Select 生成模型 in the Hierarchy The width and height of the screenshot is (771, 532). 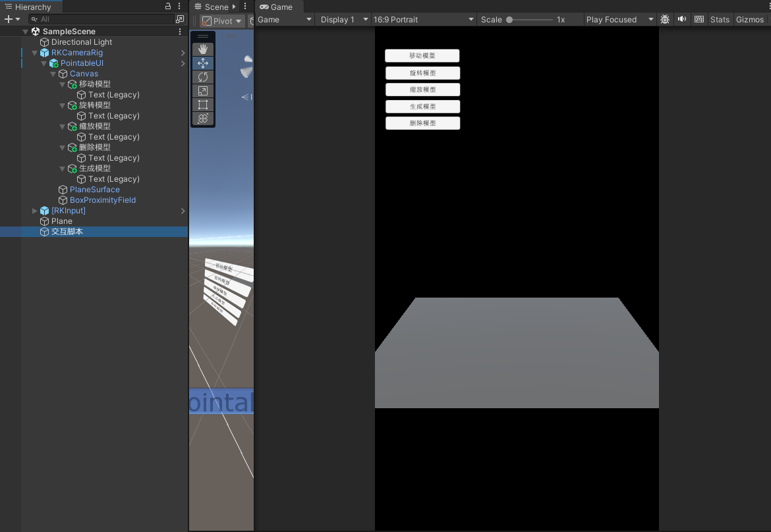tap(94, 169)
